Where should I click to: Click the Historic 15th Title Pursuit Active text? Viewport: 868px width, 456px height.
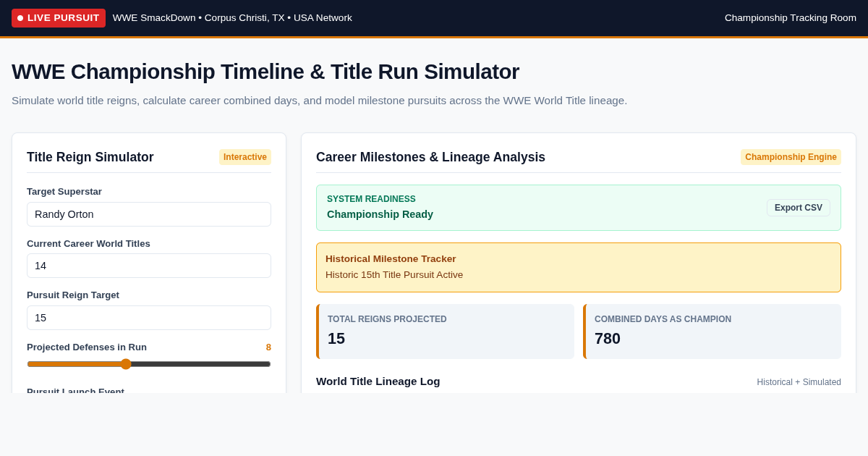pyautogui.click(x=394, y=275)
